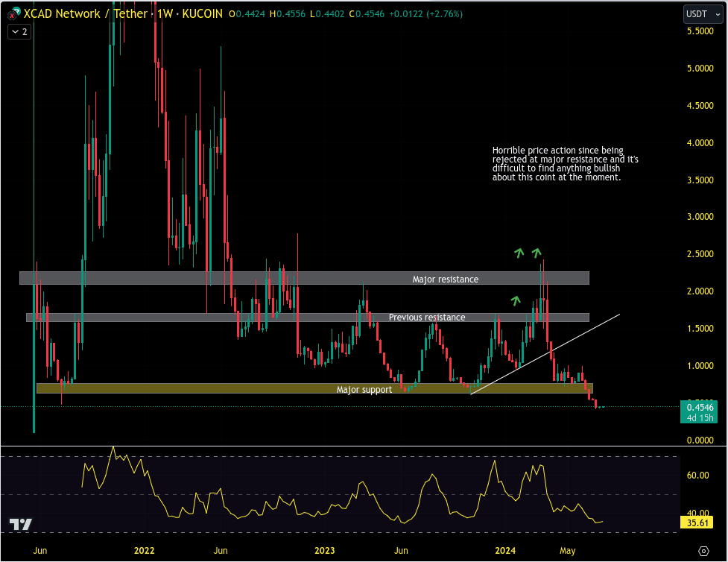Open the chart settings gear icon

(x=703, y=551)
